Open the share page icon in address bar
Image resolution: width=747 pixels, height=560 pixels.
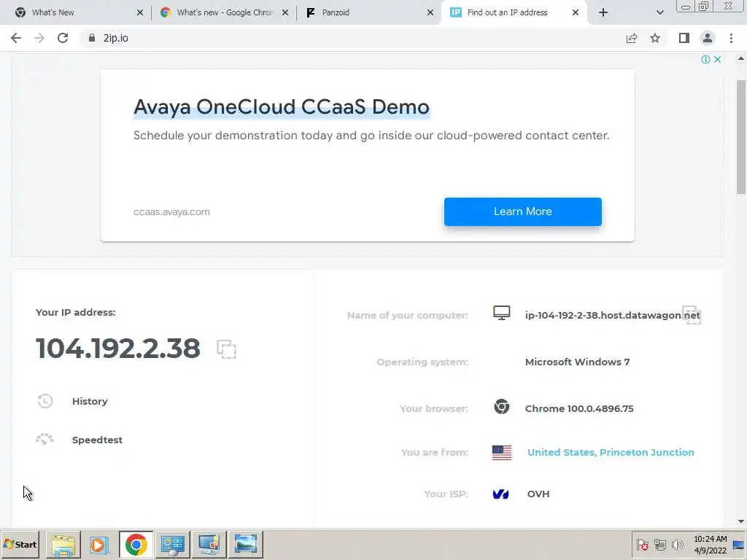(632, 38)
